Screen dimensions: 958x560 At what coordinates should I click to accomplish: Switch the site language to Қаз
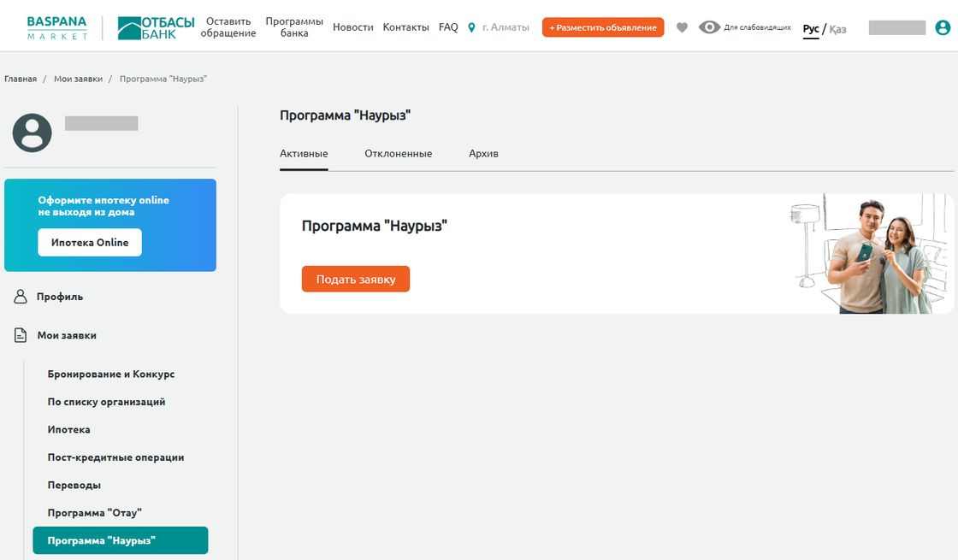click(x=838, y=29)
